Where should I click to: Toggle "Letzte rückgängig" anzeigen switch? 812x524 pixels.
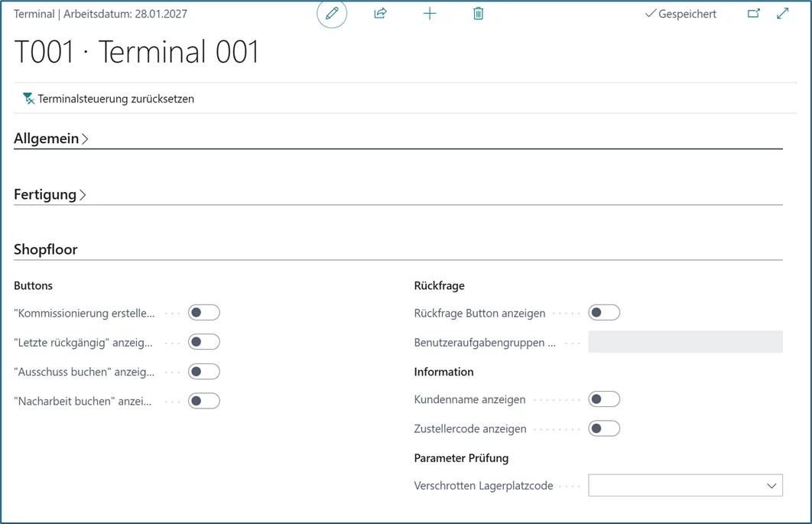pos(204,342)
